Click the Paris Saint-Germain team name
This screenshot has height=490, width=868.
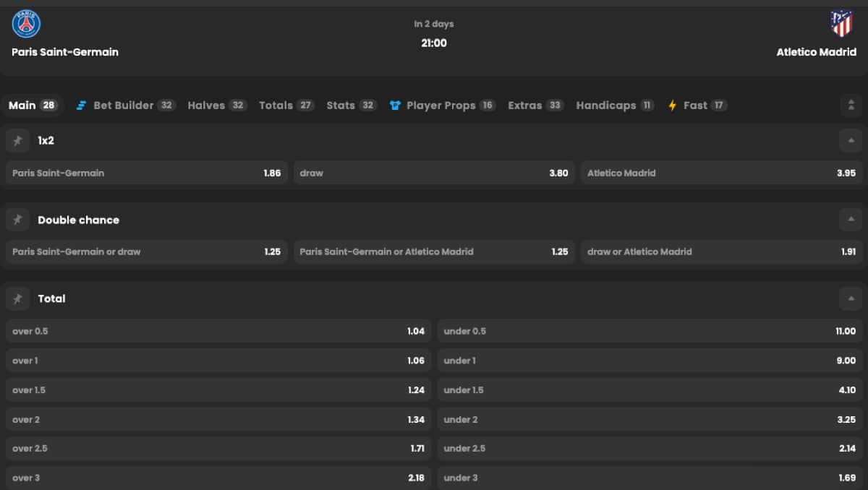click(65, 52)
